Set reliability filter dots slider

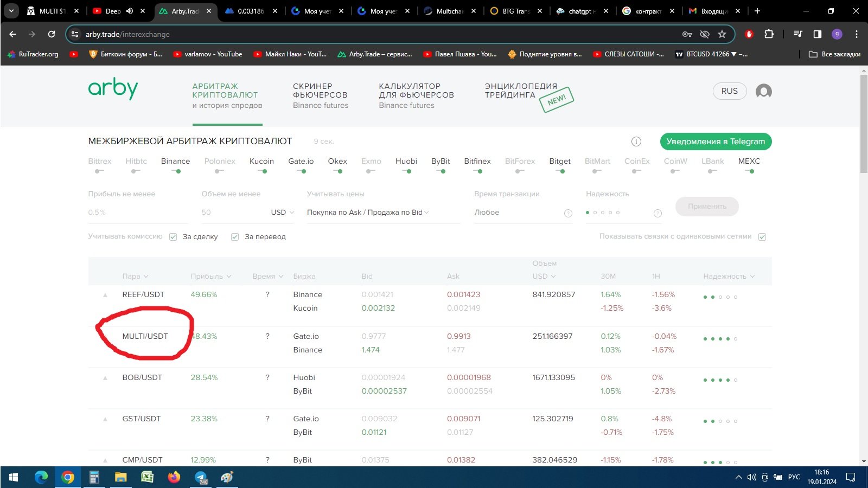pyautogui.click(x=603, y=213)
